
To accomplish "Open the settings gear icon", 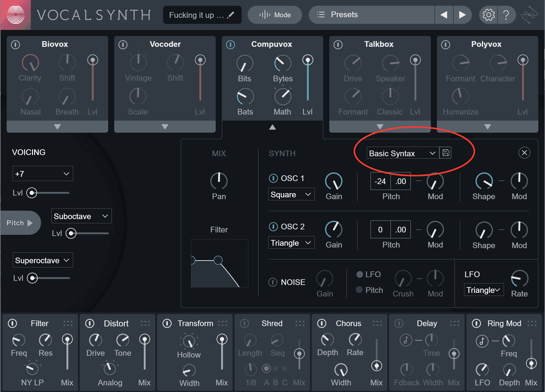I will click(x=489, y=15).
